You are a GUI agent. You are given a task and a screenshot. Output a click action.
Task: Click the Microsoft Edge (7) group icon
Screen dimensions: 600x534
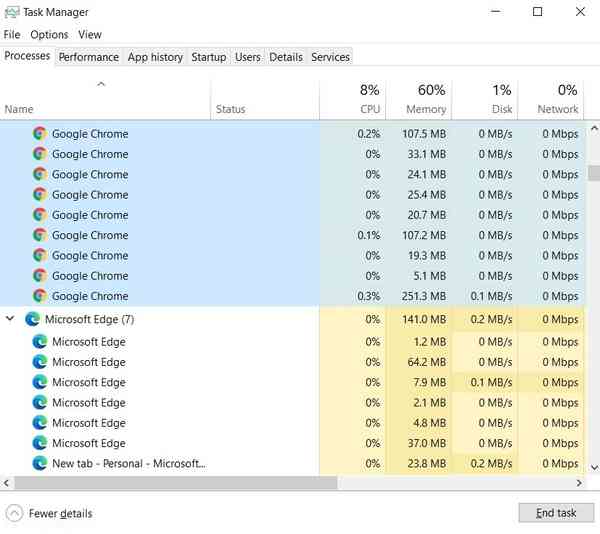(33, 319)
